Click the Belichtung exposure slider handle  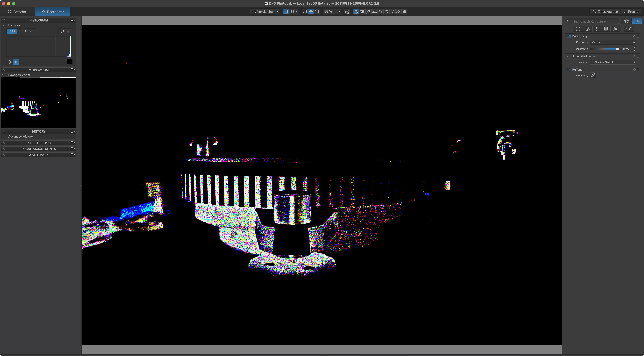tap(617, 49)
